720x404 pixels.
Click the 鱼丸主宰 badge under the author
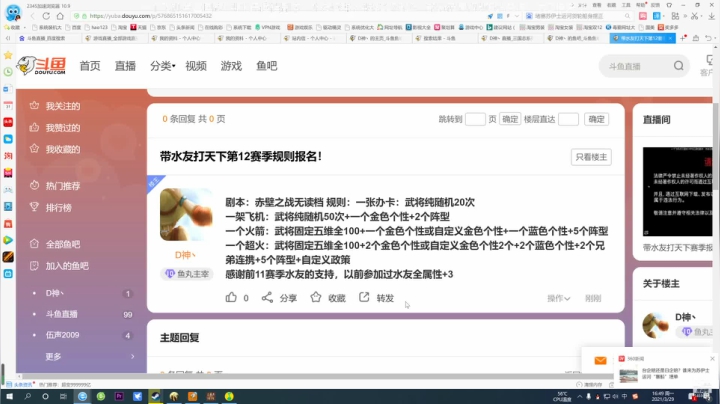(187, 274)
